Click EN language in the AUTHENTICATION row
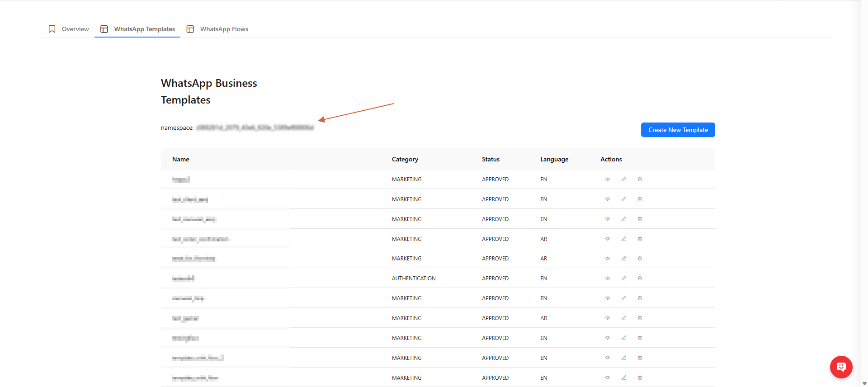Screen dimensions: 868x387 click(544, 278)
